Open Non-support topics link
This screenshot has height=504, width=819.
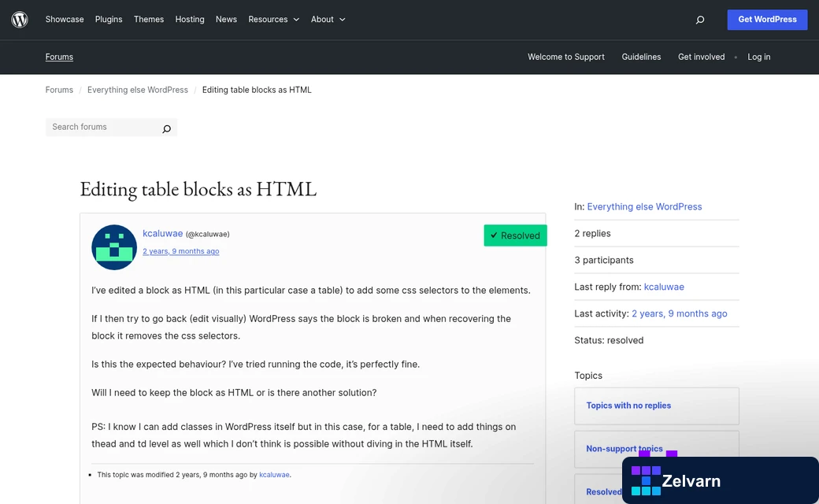coord(624,449)
